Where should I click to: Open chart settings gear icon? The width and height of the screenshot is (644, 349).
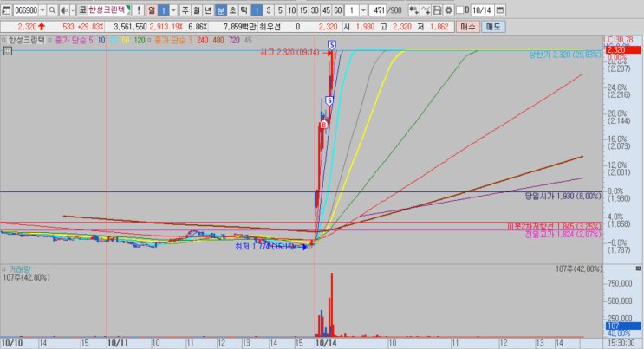[x=448, y=10]
